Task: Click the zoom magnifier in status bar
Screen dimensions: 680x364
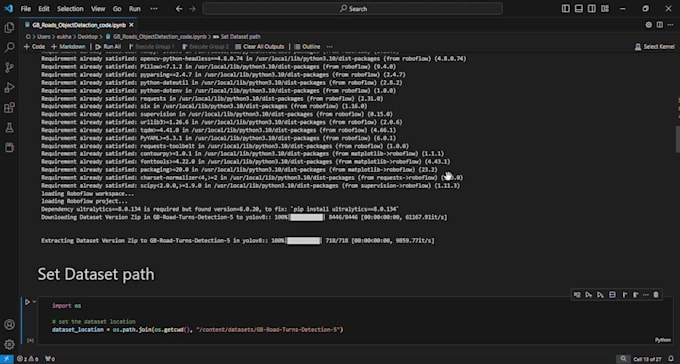Action: point(623,359)
